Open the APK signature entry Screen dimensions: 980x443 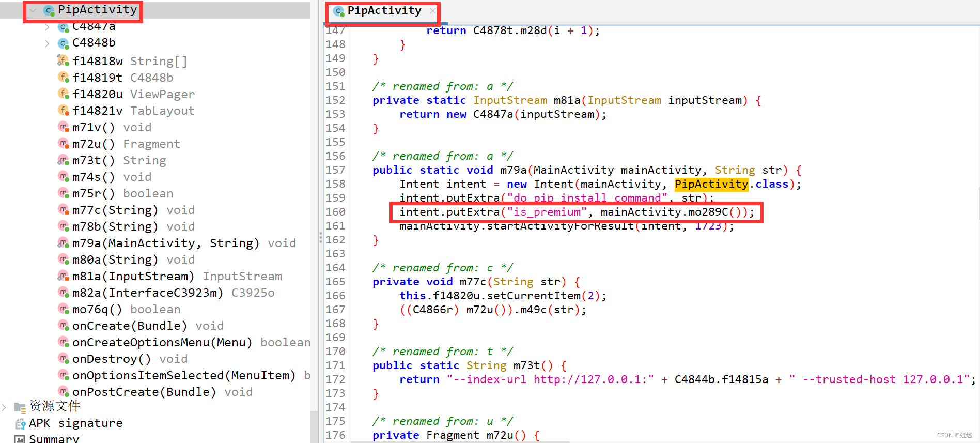[x=75, y=423]
